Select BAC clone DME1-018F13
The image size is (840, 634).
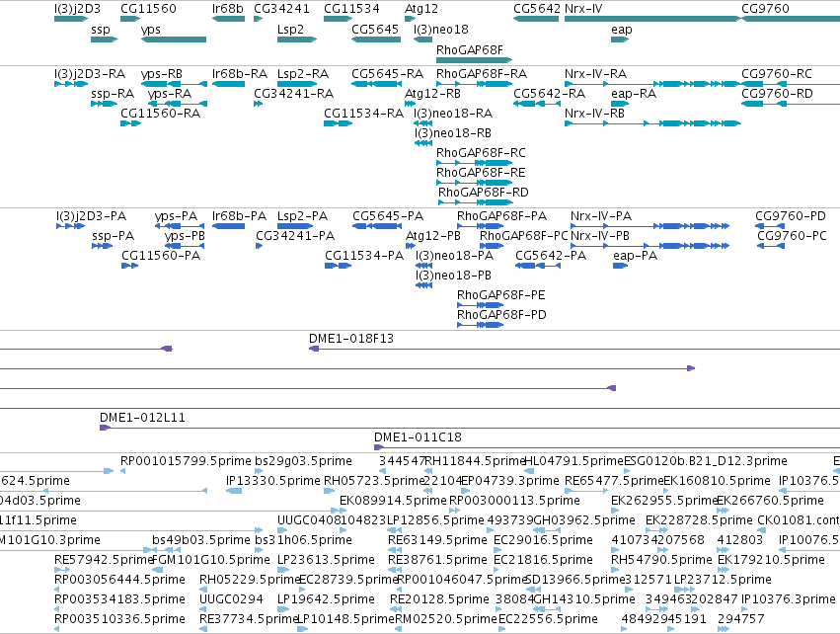tap(350, 339)
